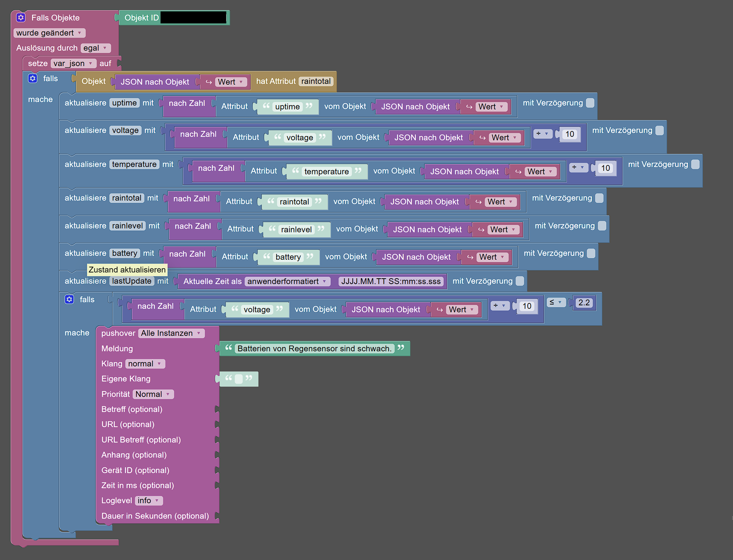Click state name 'battery' after aktualisiere

(124, 253)
